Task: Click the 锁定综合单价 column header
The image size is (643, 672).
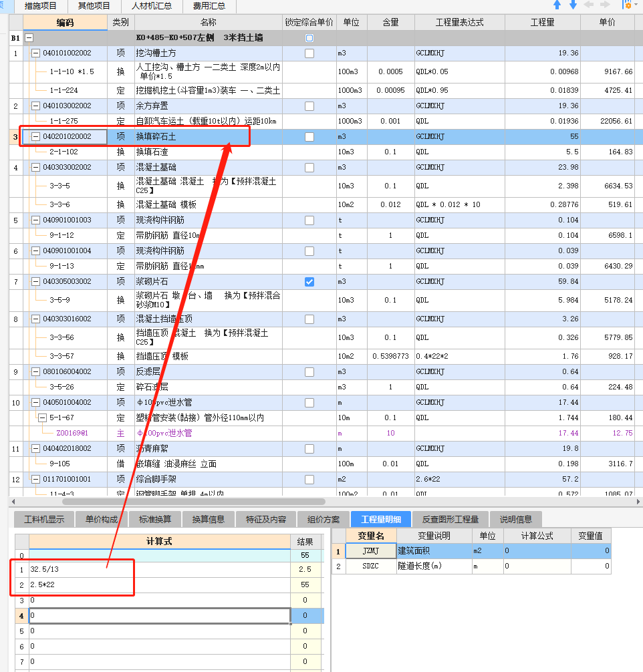Action: click(x=309, y=23)
